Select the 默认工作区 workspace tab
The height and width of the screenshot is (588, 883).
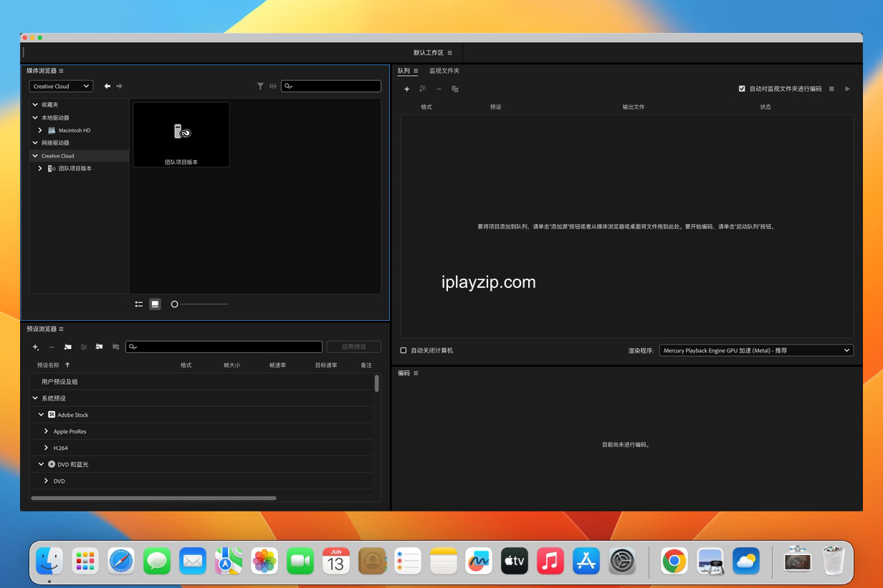(429, 53)
